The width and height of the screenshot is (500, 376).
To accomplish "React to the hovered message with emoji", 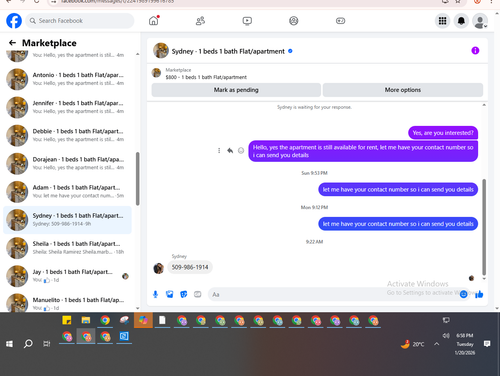I will [x=241, y=151].
